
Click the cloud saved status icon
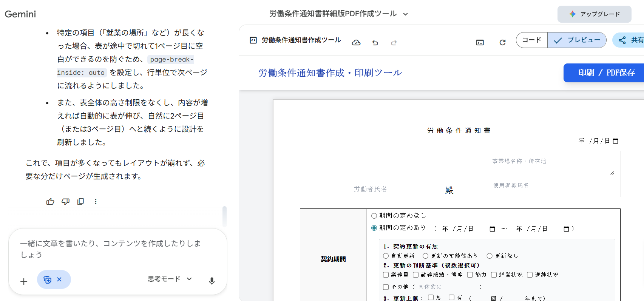pyautogui.click(x=356, y=43)
